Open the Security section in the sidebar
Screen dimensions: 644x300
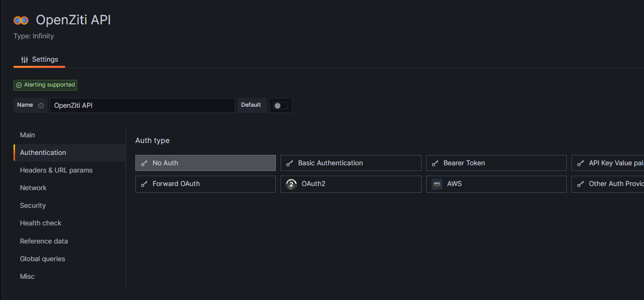pos(33,205)
